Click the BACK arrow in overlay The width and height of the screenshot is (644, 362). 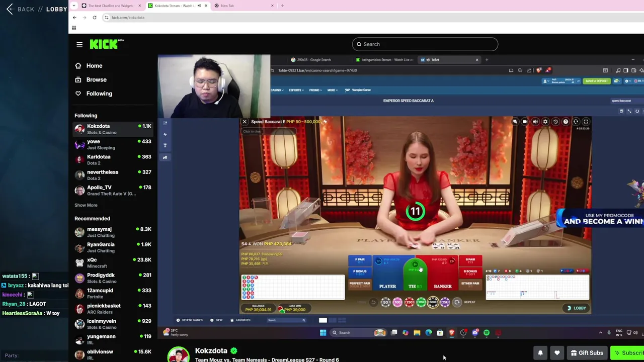click(10, 9)
